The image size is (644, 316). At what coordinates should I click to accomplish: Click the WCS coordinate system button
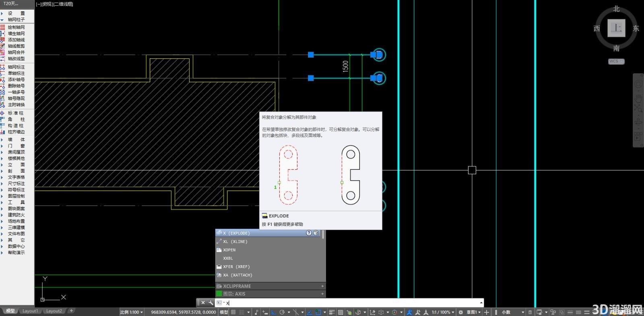tap(616, 61)
